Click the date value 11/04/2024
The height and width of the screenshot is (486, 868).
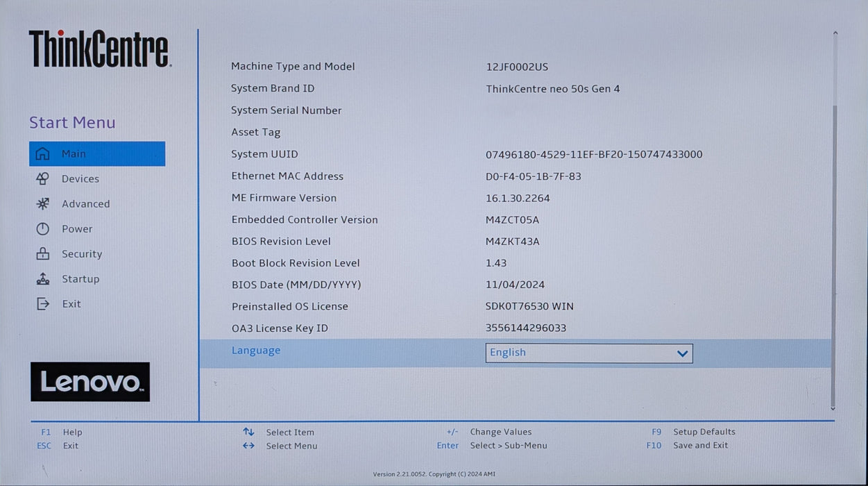[516, 285]
